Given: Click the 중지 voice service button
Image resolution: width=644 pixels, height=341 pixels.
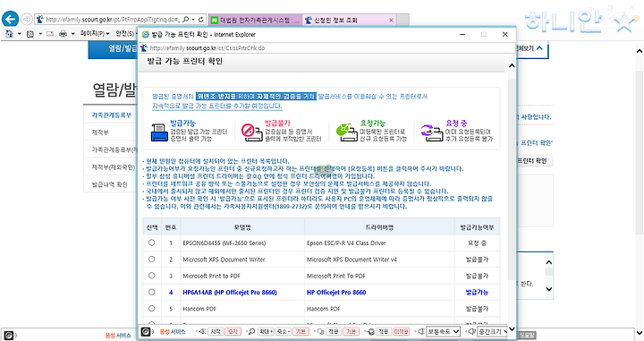Looking at the screenshot, I should [x=233, y=331].
